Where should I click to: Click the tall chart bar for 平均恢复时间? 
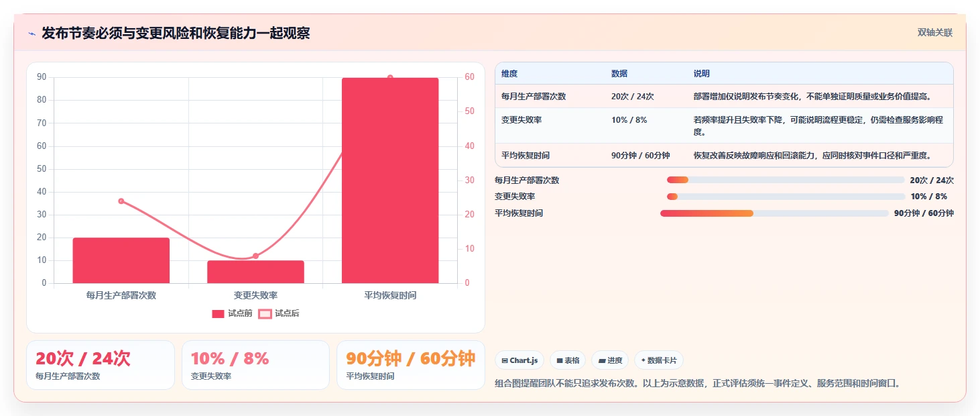coord(390,180)
